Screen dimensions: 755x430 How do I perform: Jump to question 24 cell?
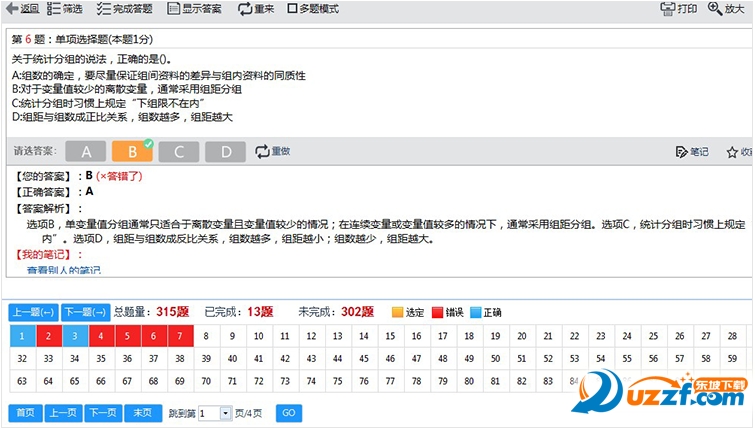627,336
